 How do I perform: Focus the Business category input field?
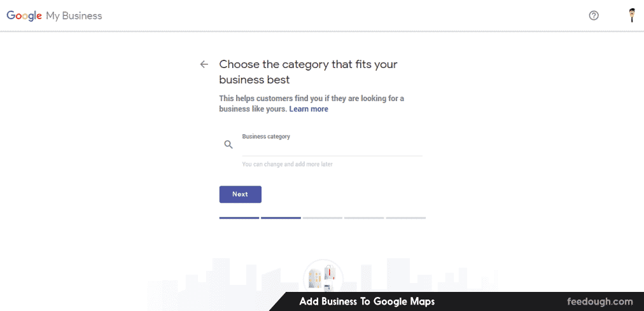pos(332,147)
